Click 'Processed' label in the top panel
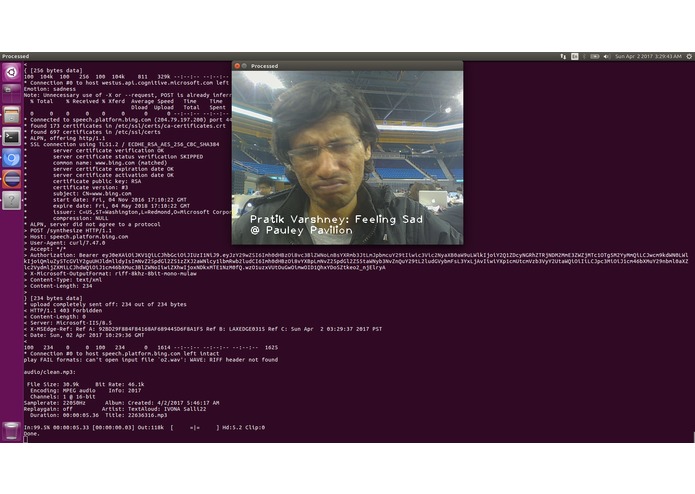The height and width of the screenshot is (494, 695). (16, 56)
